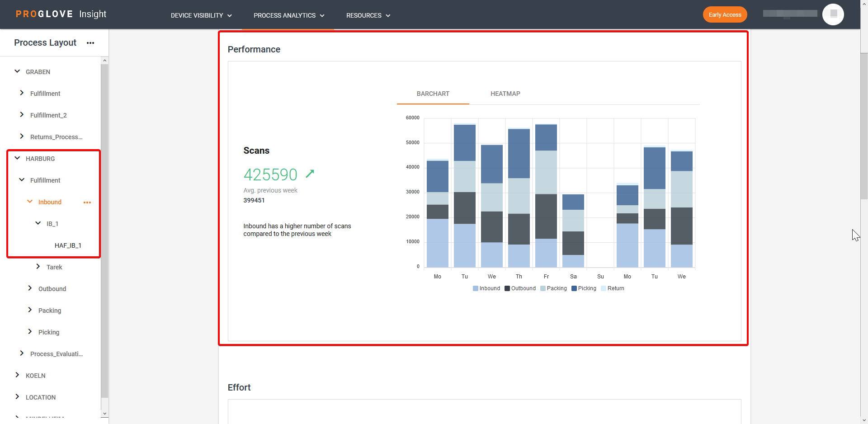Viewport: 868px width, 424px height.
Task: Click the scans value 425590
Action: pyautogui.click(x=270, y=174)
